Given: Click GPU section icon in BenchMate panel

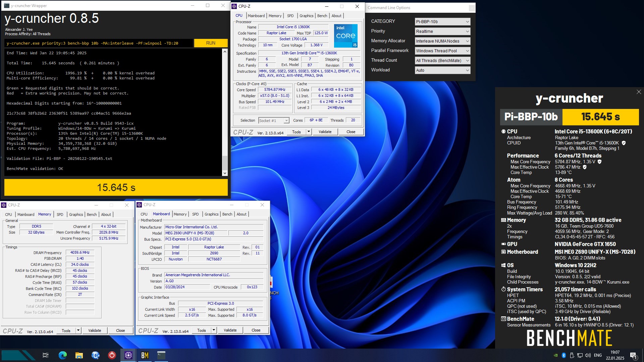Looking at the screenshot, I should (503, 244).
